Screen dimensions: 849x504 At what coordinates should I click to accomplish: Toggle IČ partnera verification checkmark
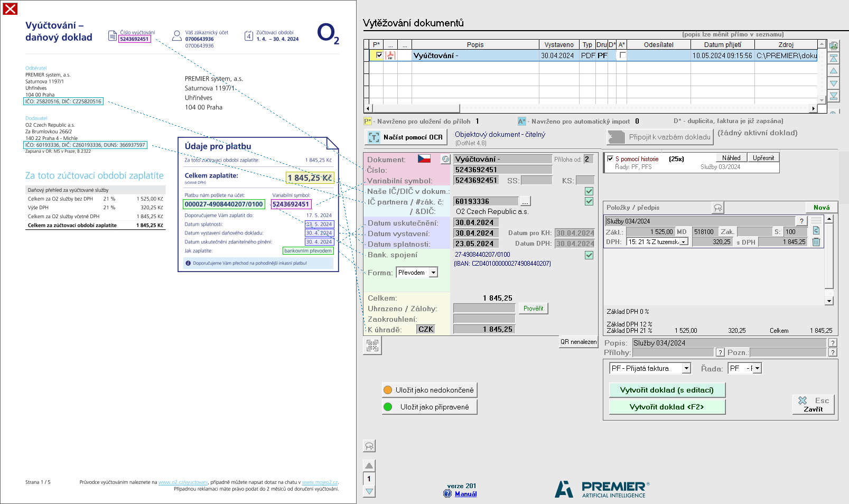point(589,201)
